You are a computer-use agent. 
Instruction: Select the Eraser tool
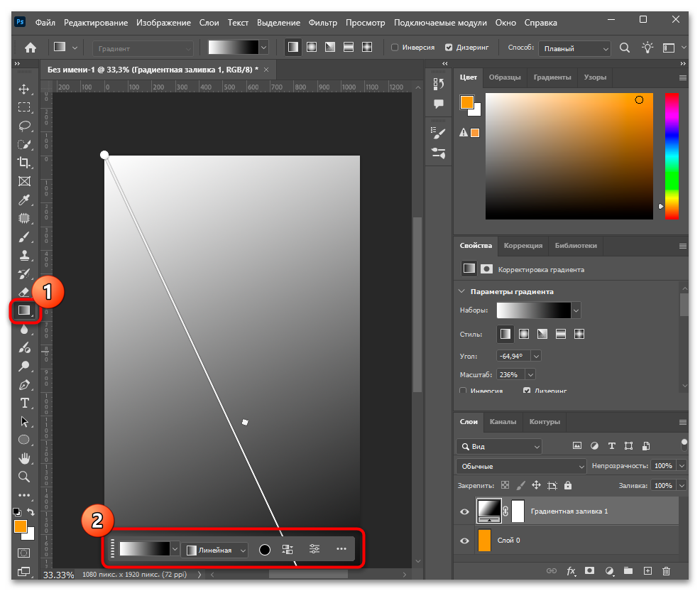pos(24,292)
